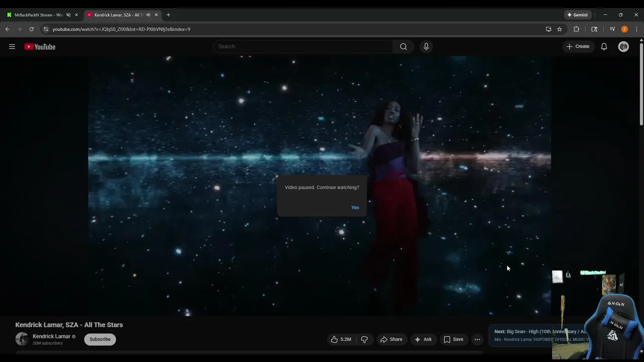Open the Gemini button in Chrome
The width and height of the screenshot is (644, 362).
point(578,15)
